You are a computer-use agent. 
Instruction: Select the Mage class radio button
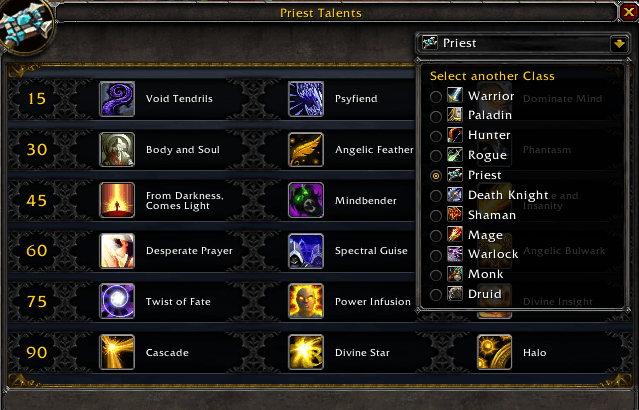click(x=436, y=235)
